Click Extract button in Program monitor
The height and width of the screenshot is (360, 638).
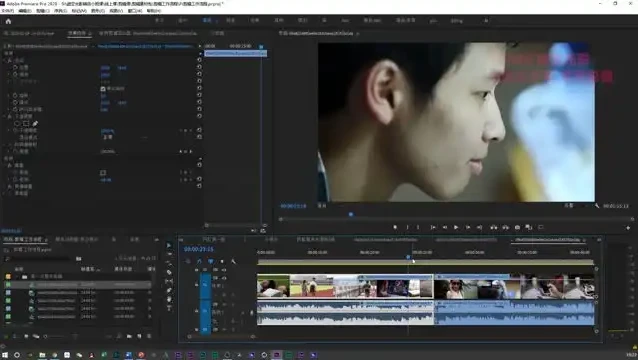pos(505,227)
